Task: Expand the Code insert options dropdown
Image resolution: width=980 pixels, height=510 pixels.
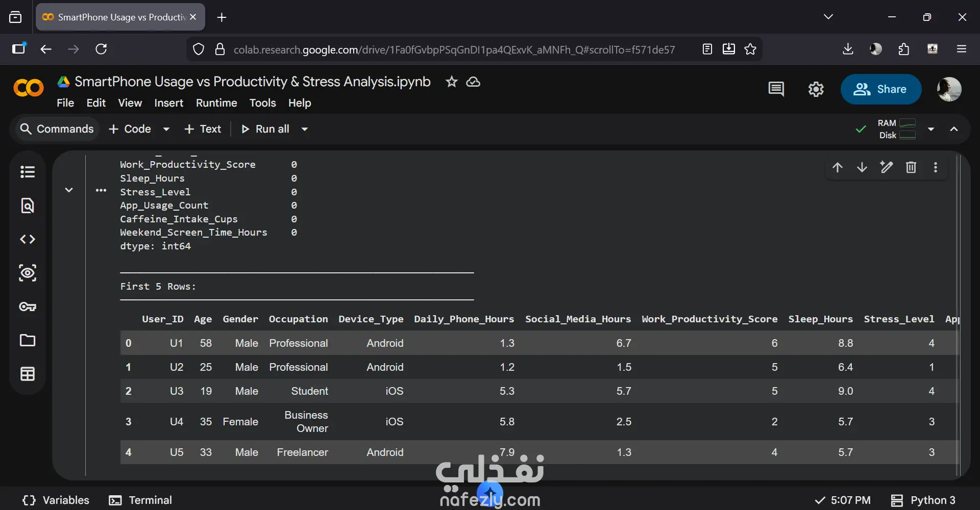Action: point(166,129)
